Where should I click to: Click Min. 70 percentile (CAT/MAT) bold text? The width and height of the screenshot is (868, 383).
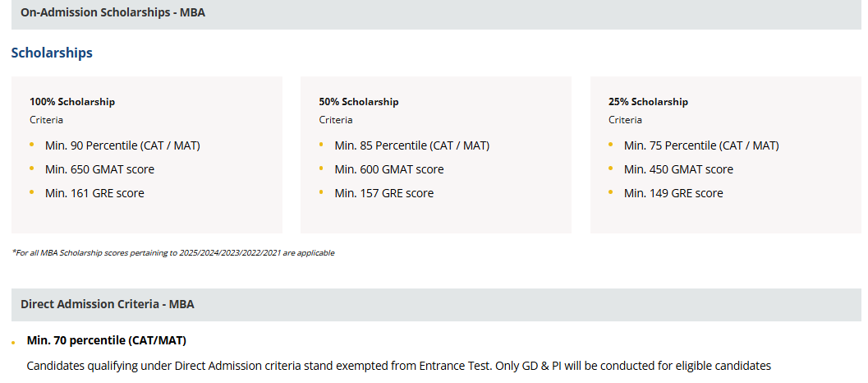point(107,340)
